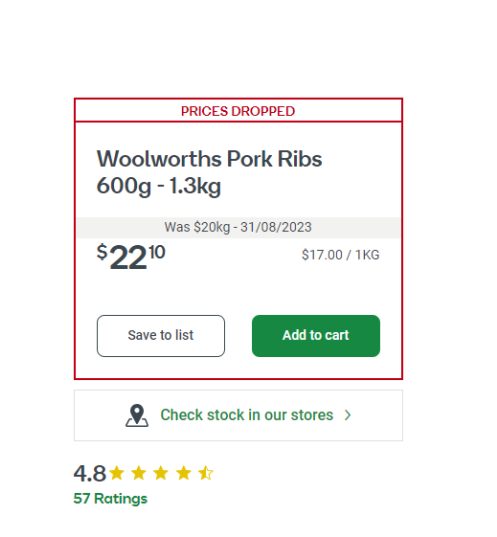Viewport: 497px width, 537px height.
Task: Click the cents superscript in price
Action: [157, 252]
